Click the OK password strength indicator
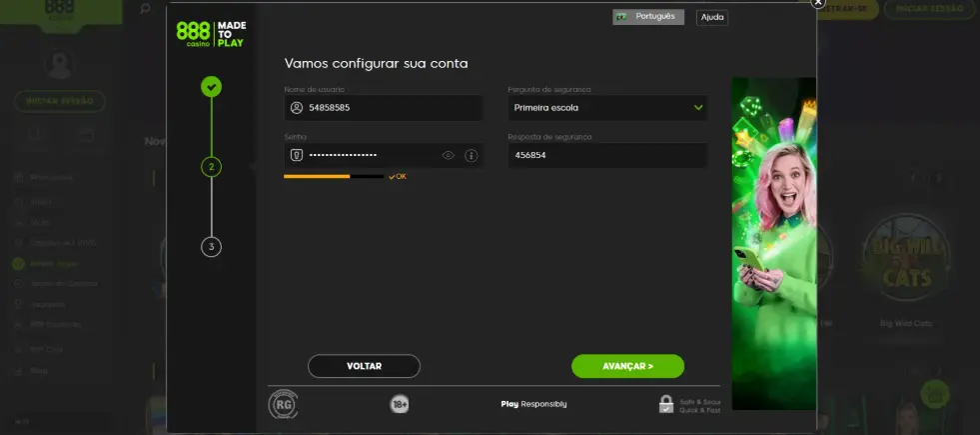Viewport: 980px width, 435px height. 398,177
